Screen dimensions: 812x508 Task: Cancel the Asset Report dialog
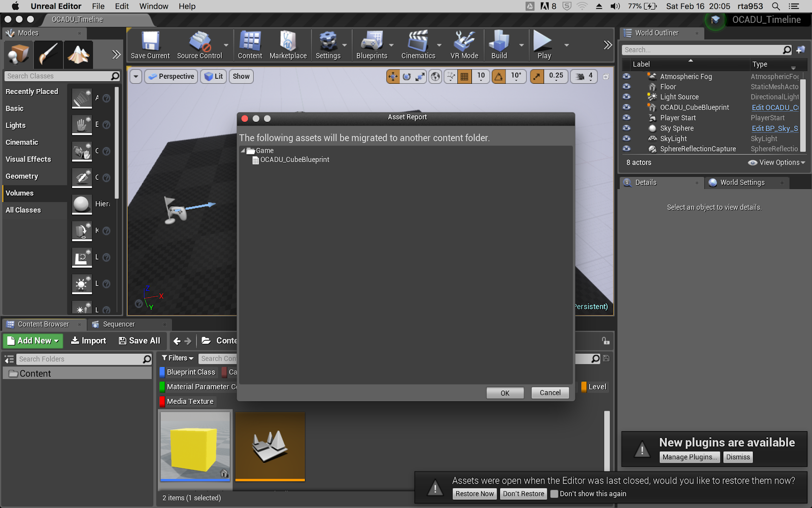pyautogui.click(x=550, y=393)
